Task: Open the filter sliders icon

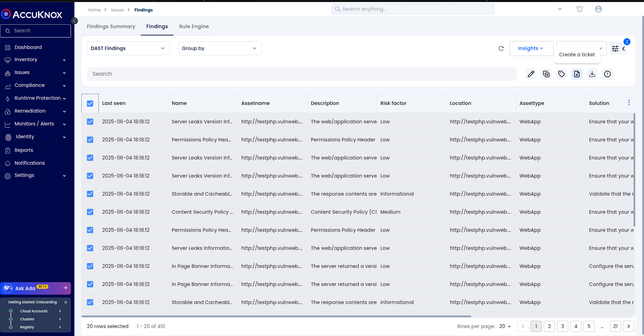Action: 615,49
